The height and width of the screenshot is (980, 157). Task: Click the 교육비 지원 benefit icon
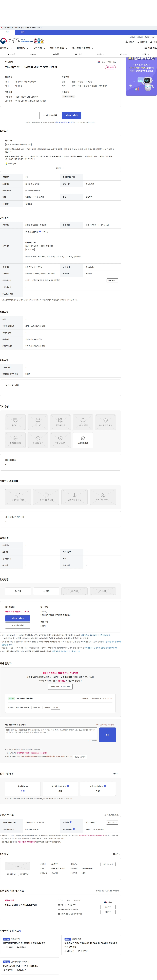[83, 422]
